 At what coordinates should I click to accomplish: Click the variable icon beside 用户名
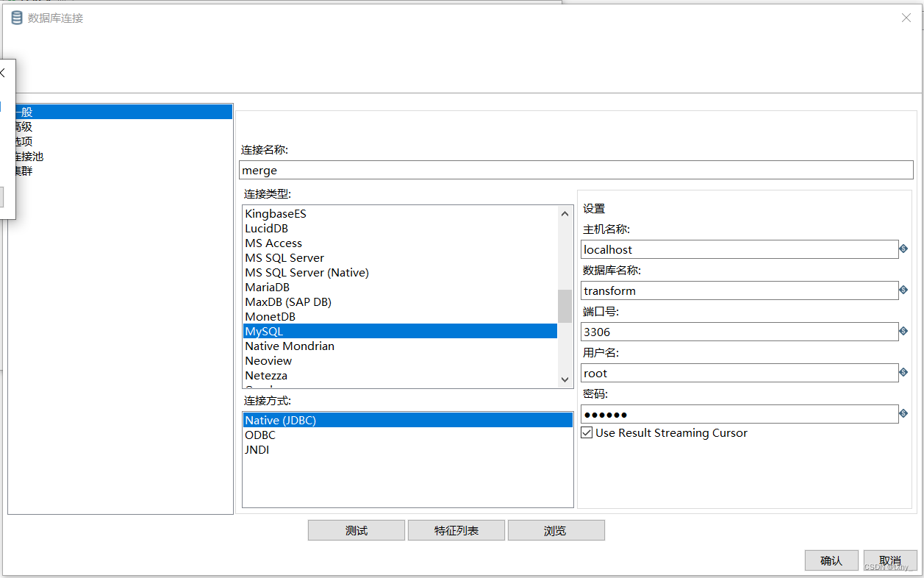(903, 373)
